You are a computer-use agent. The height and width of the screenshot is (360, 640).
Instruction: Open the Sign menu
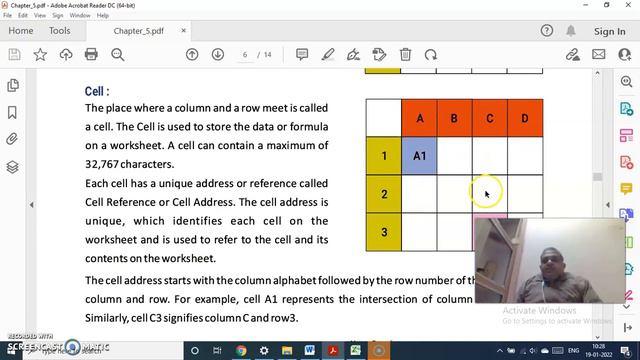(58, 16)
